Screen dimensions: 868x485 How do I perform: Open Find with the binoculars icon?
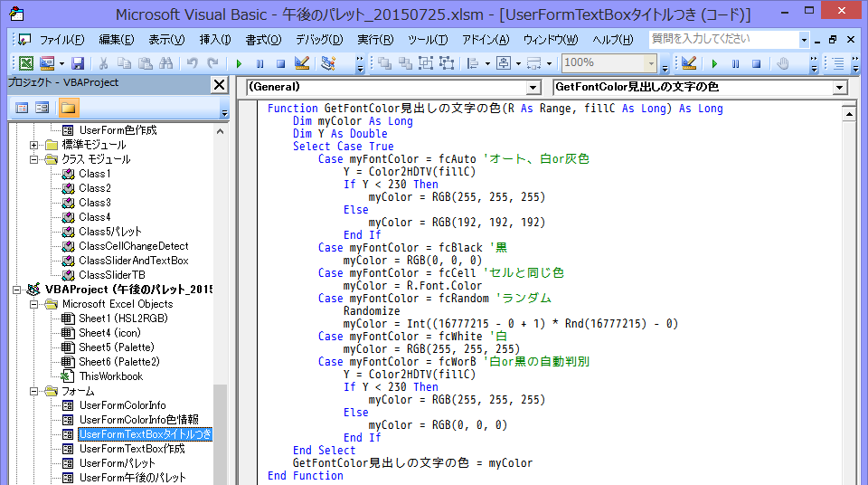coord(166,63)
